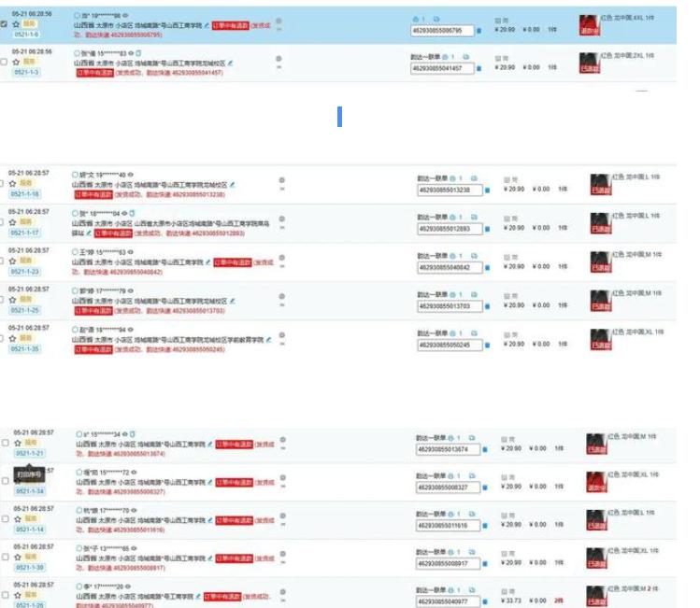Edit address pencil icon in order 0521-1-6
The height and width of the screenshot is (608, 700).
(x=207, y=25)
